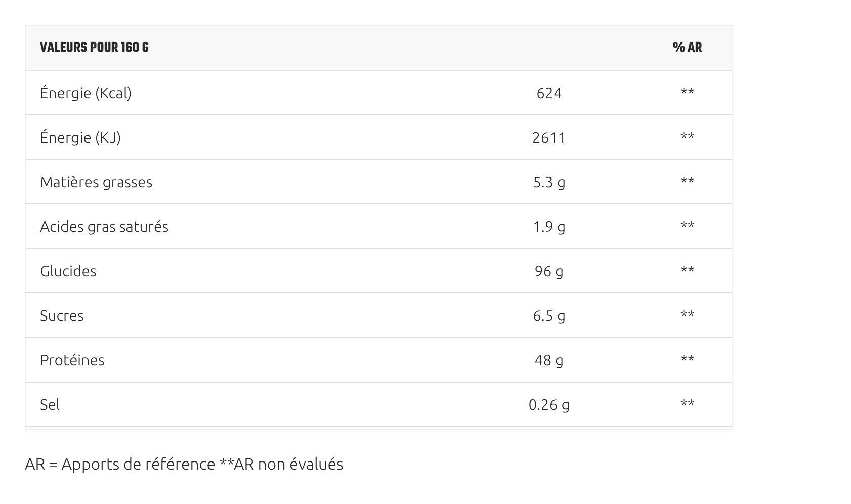
Task: Click the 'AR = Apports de référence' footnote
Action: coord(120,464)
